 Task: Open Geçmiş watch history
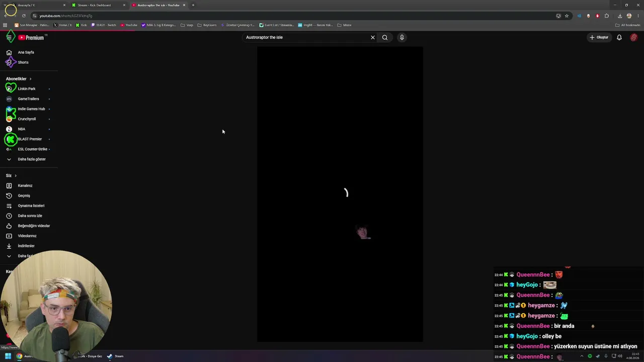pos(24,196)
